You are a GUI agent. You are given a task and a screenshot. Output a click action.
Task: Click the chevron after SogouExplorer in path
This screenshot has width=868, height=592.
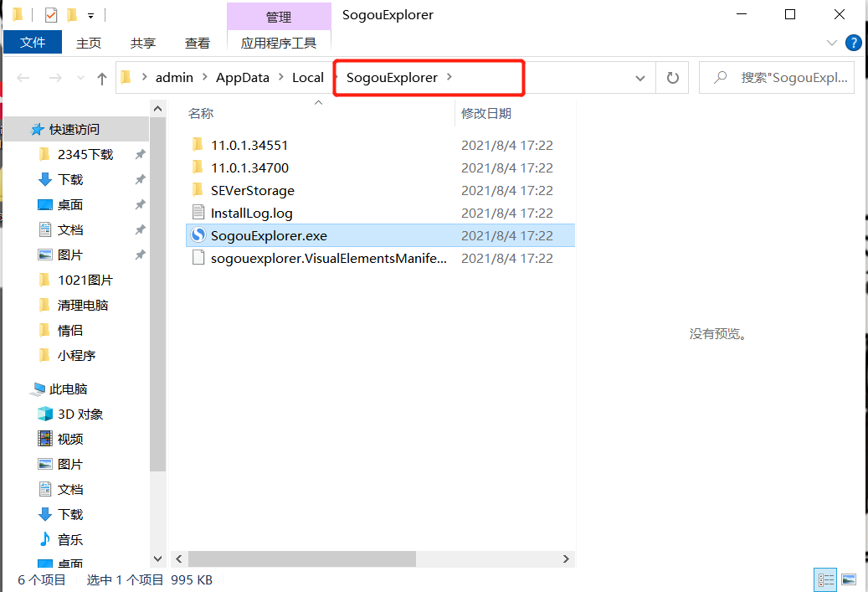click(449, 77)
